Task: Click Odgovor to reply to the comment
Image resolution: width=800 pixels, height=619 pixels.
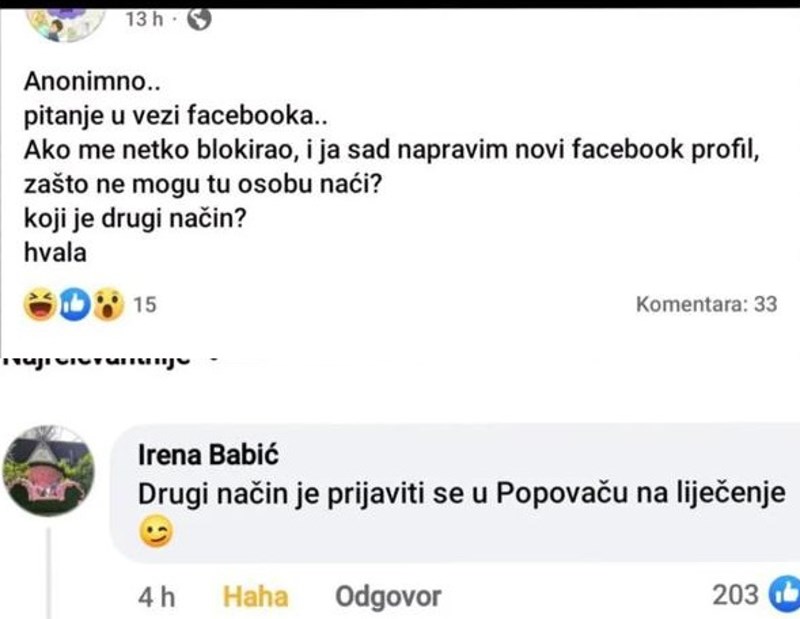Action: coord(388,597)
